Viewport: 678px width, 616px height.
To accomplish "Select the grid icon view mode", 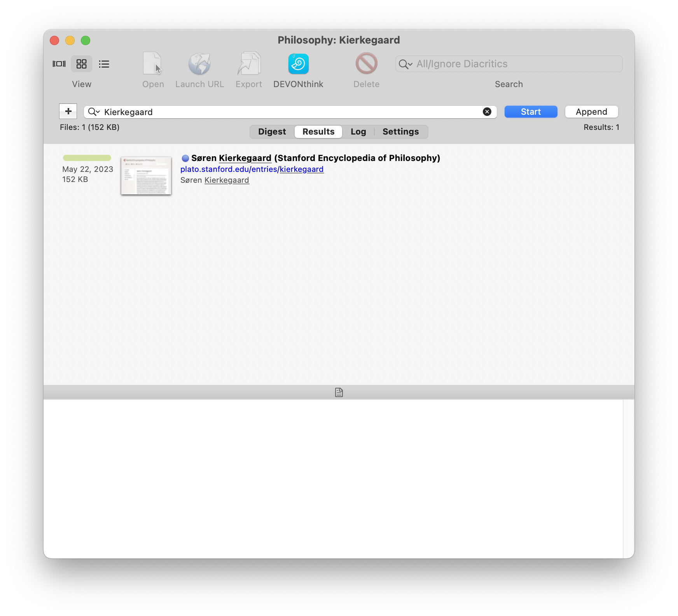I will (81, 64).
